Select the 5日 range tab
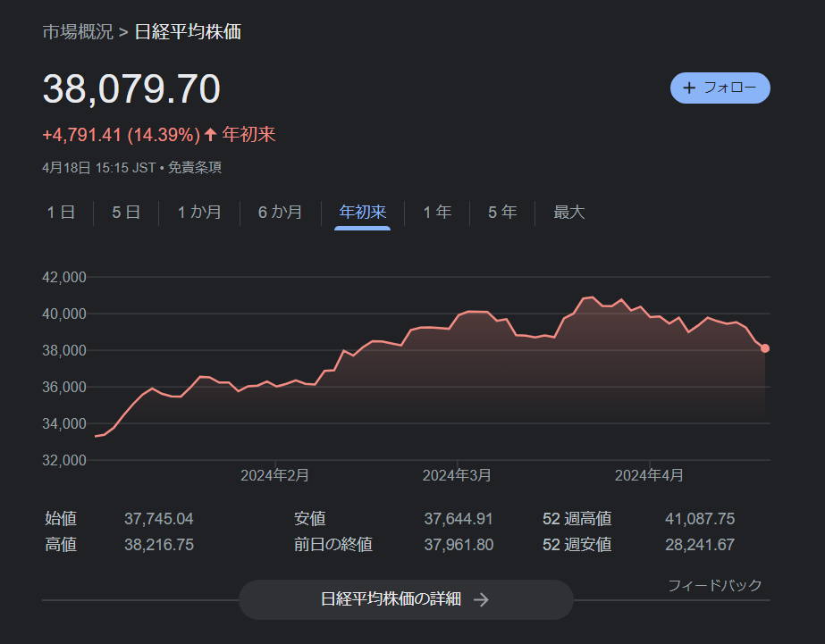825x644 pixels. pos(126,213)
